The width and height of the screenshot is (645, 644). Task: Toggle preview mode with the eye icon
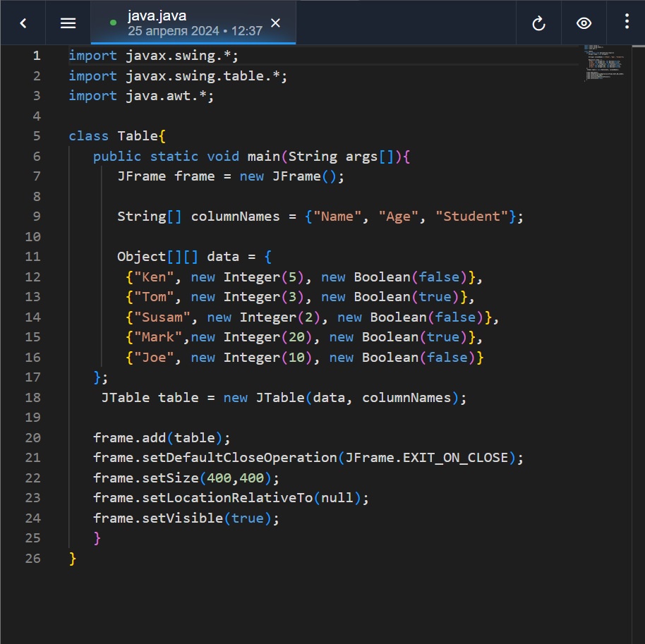point(584,23)
